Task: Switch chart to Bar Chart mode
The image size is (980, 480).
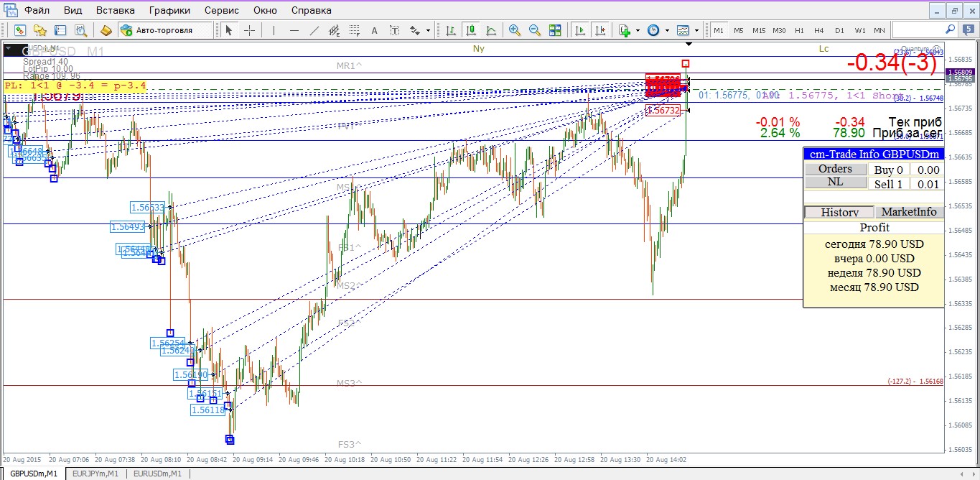Action: click(450, 30)
